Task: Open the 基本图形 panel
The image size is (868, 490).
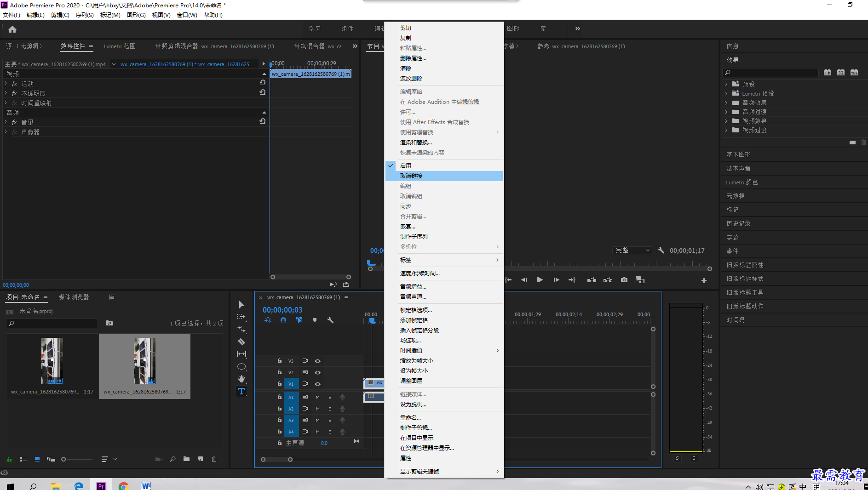Action: click(738, 154)
